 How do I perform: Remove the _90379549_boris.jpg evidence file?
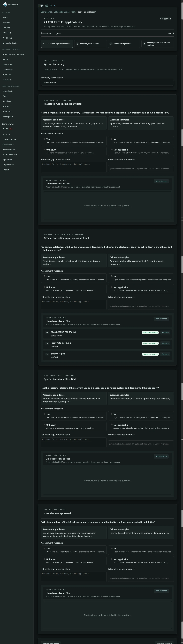tap(165, 343)
